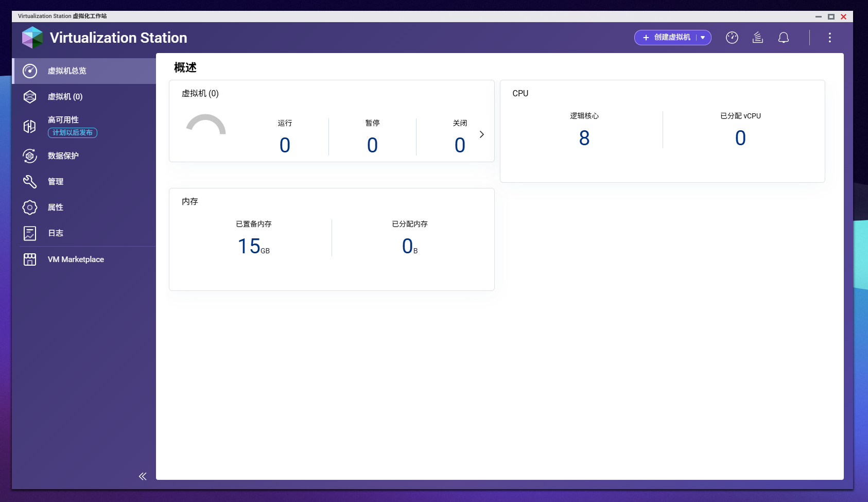The image size is (868, 502).
Task: Click the 计划以后发布 badge
Action: point(73,133)
